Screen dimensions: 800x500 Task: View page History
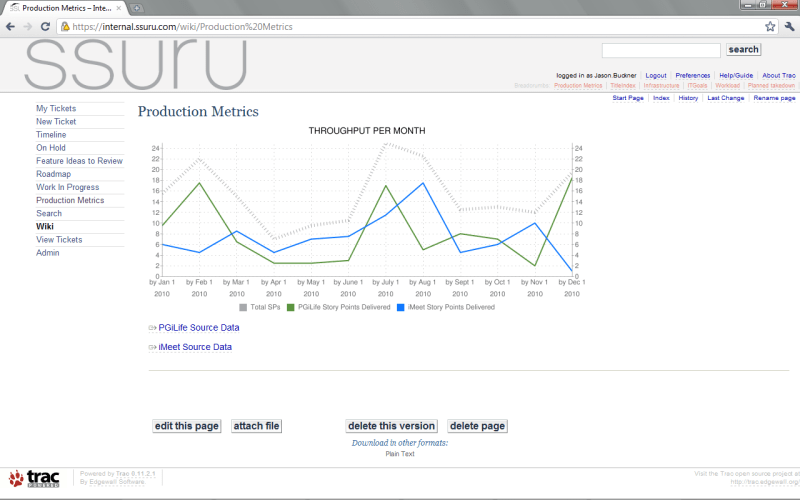pos(688,98)
